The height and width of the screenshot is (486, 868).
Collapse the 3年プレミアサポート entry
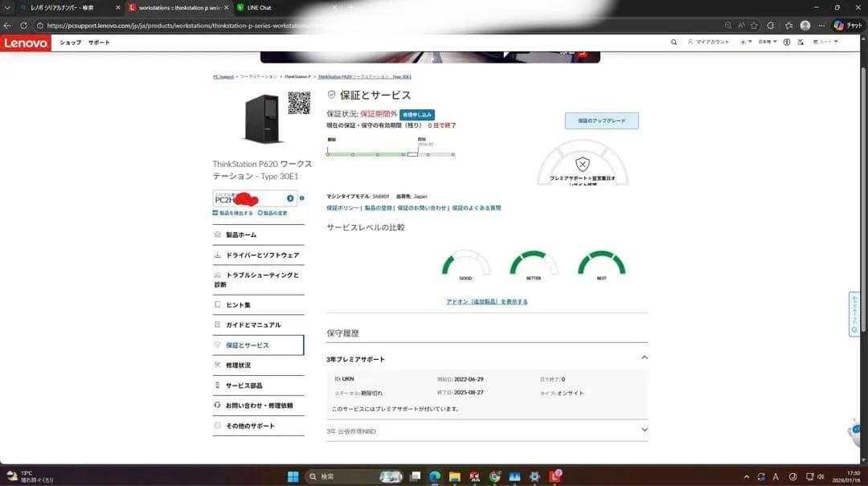[x=644, y=357]
